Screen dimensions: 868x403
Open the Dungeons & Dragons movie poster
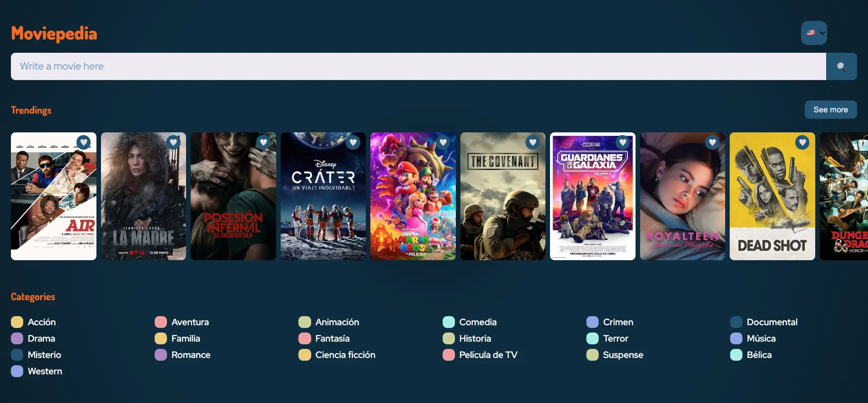click(844, 196)
